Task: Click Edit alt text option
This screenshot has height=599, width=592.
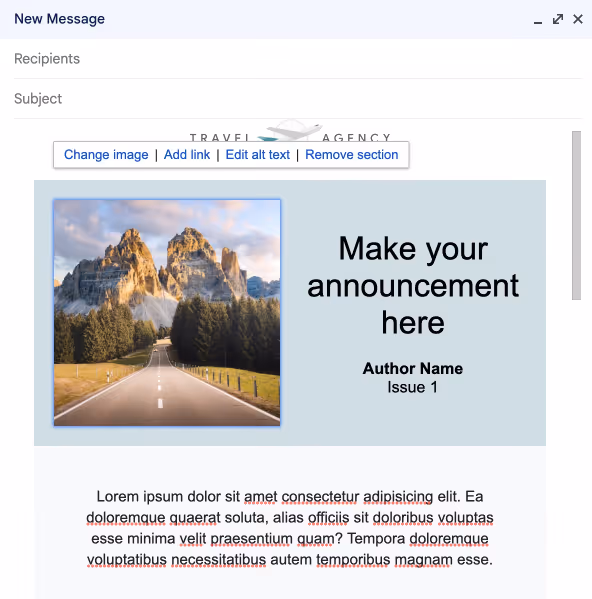Action: 257,155
